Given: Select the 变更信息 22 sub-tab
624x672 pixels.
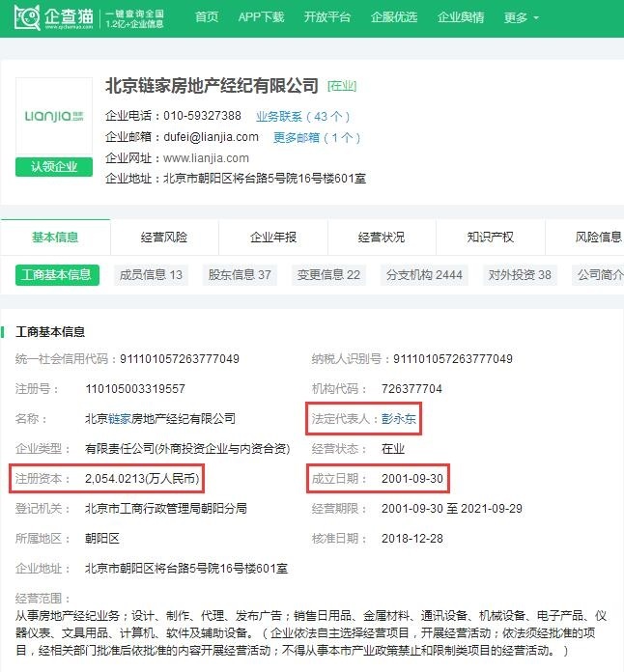Looking at the screenshot, I should [x=328, y=275].
